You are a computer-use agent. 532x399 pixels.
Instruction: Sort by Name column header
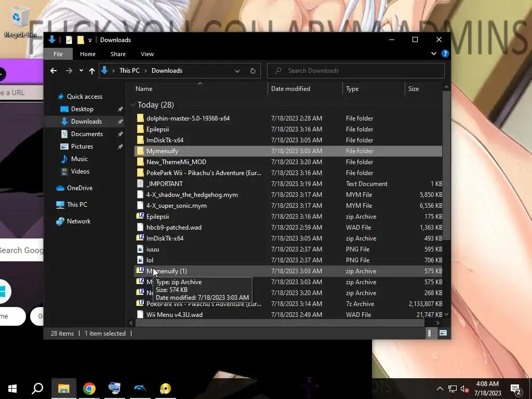pos(199,88)
